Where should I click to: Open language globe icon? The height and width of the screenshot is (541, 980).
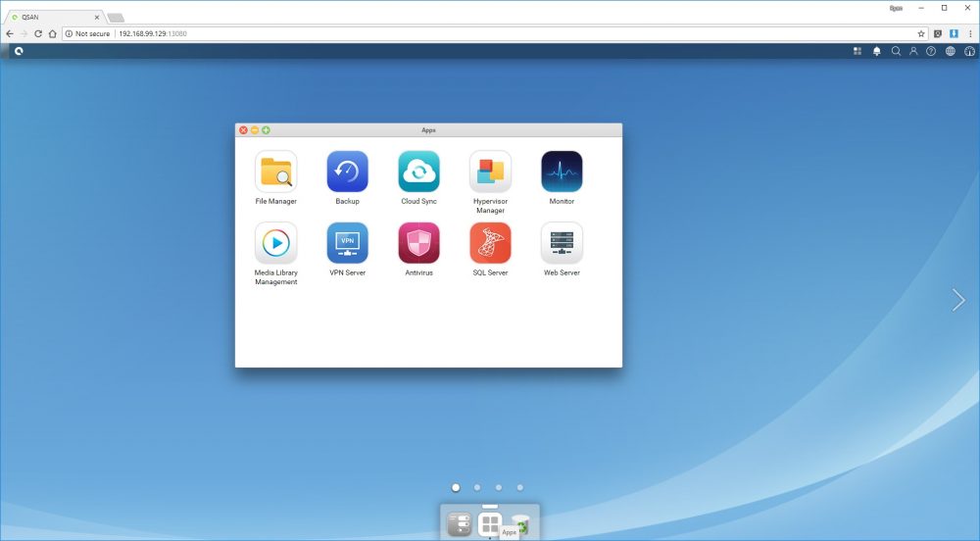coord(950,51)
